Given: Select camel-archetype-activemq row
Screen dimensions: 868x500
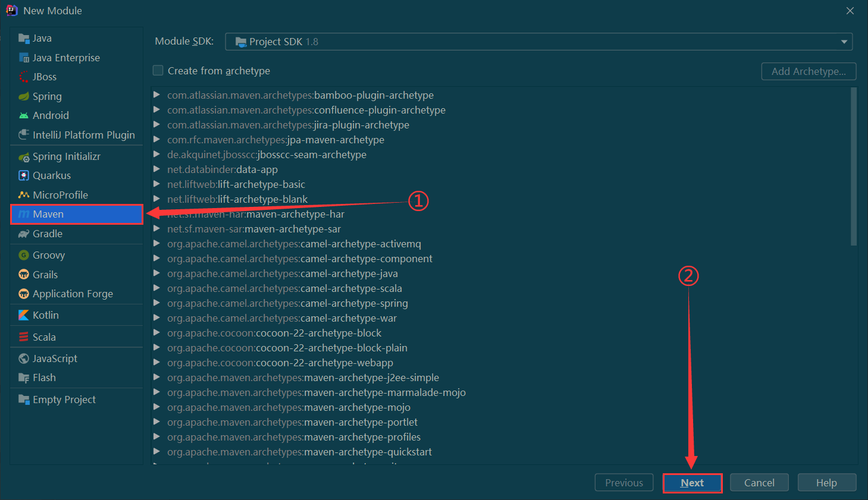Looking at the screenshot, I should (501, 244).
